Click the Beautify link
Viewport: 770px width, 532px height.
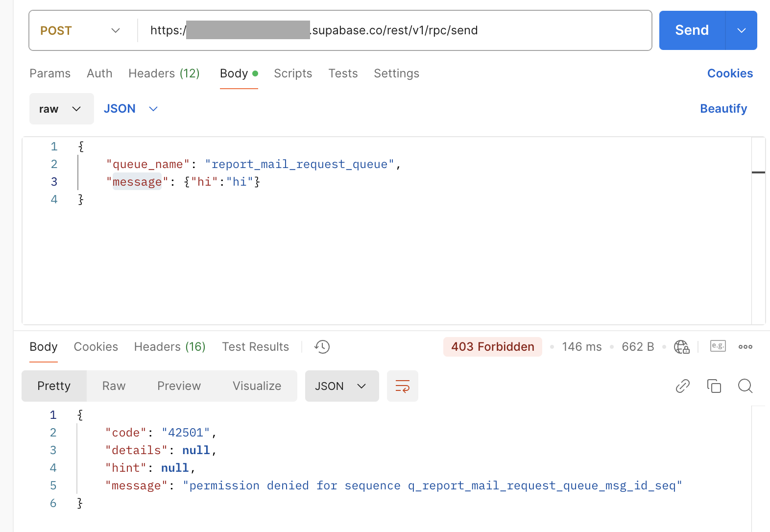(x=723, y=109)
